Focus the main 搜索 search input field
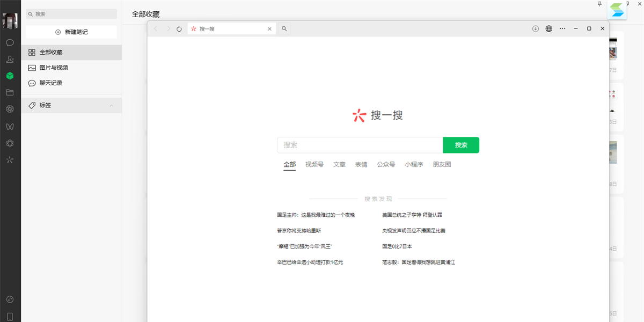Viewport: 644px width, 322px height. tap(360, 145)
